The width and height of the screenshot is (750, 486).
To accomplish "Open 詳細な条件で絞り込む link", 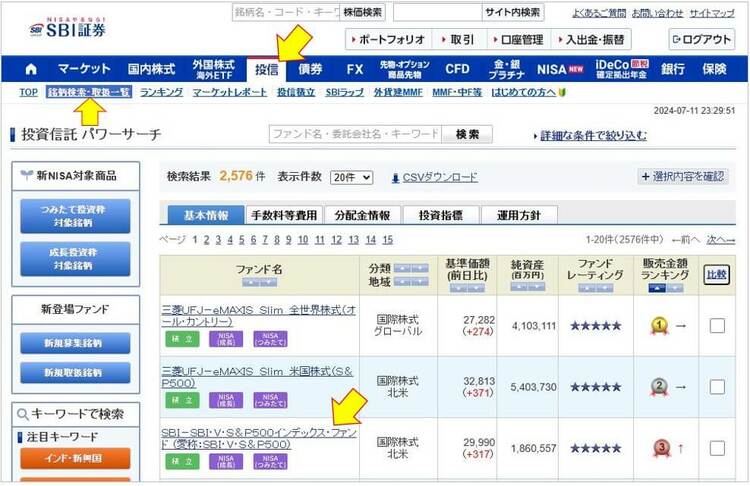I will (x=593, y=136).
